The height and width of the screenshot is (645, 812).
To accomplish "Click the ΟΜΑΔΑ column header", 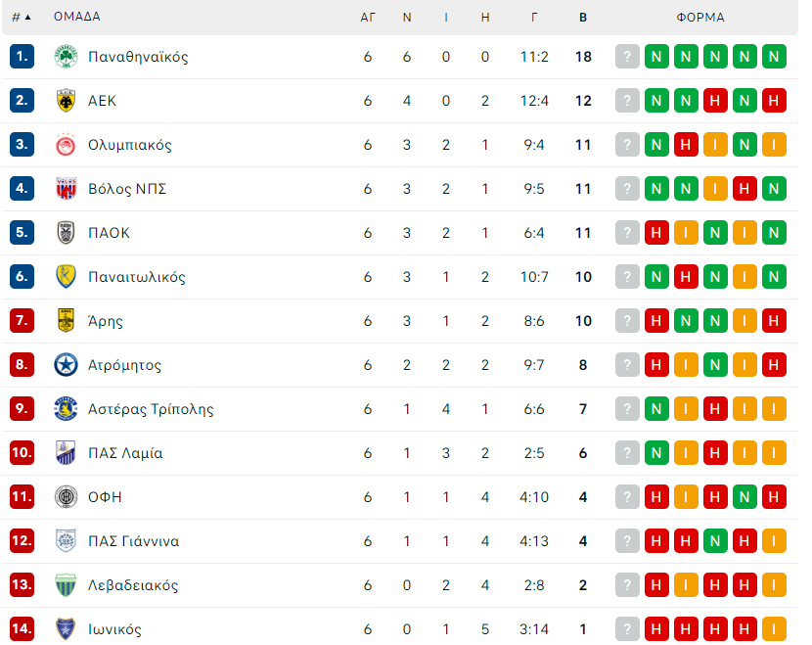I will (76, 17).
